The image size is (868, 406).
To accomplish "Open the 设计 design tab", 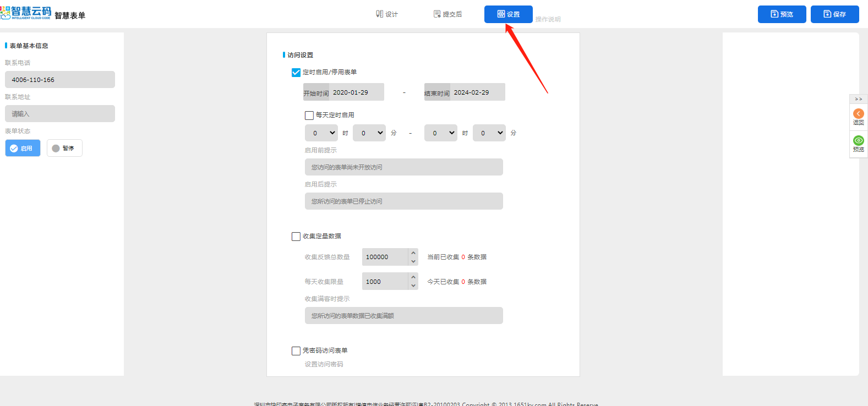I will 387,14.
